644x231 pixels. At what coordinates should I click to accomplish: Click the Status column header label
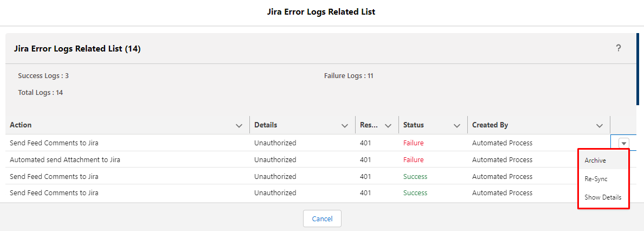tap(414, 125)
